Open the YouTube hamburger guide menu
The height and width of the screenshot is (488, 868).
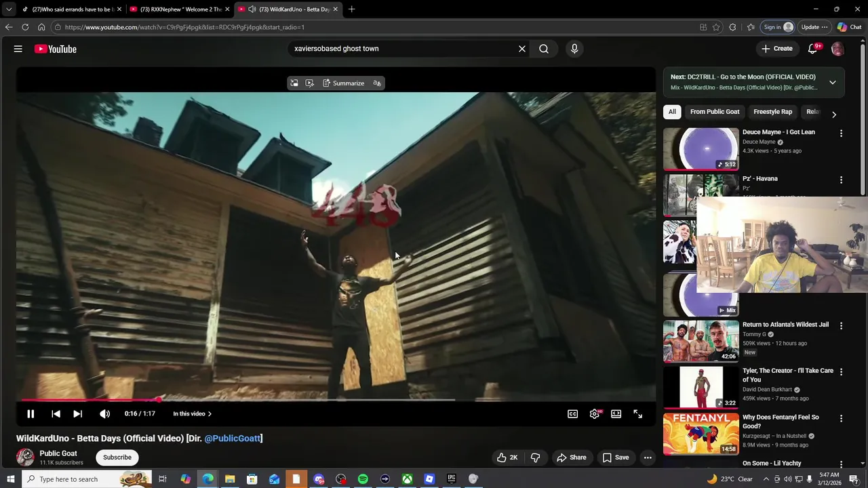18,49
